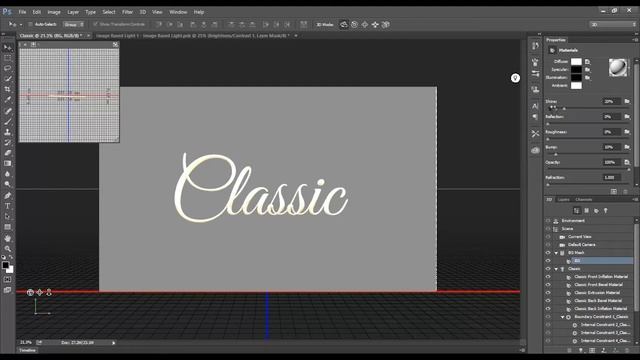
Task: Select Default Camera in 3D panel
Action: [x=582, y=245]
